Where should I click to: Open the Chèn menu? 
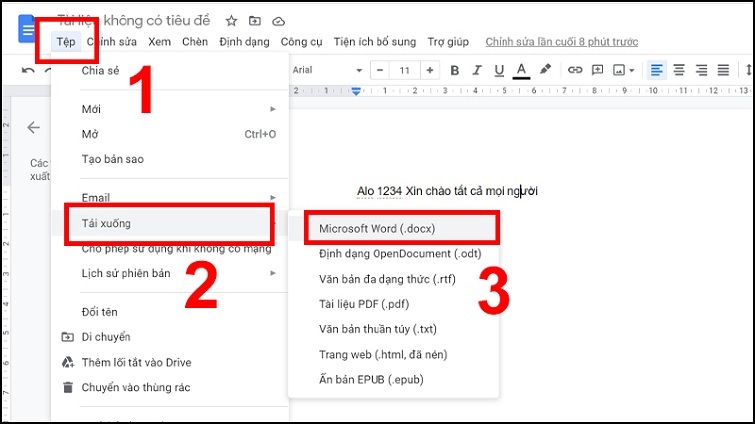pyautogui.click(x=195, y=42)
